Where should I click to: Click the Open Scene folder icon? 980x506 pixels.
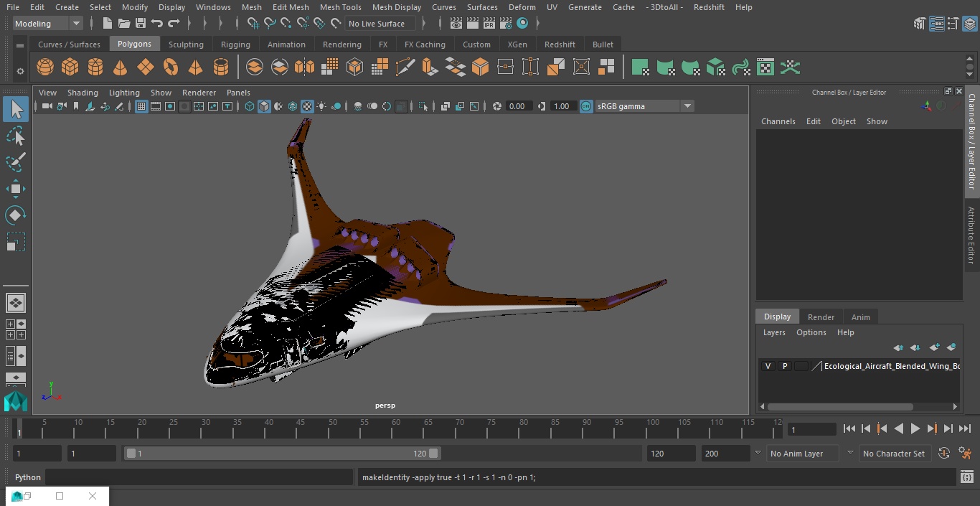coord(124,24)
